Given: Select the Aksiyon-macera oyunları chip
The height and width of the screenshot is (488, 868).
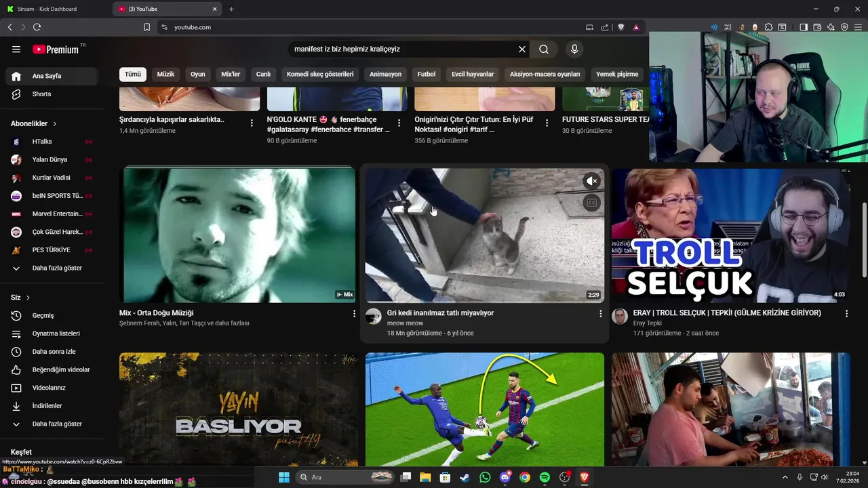Looking at the screenshot, I should pos(545,74).
